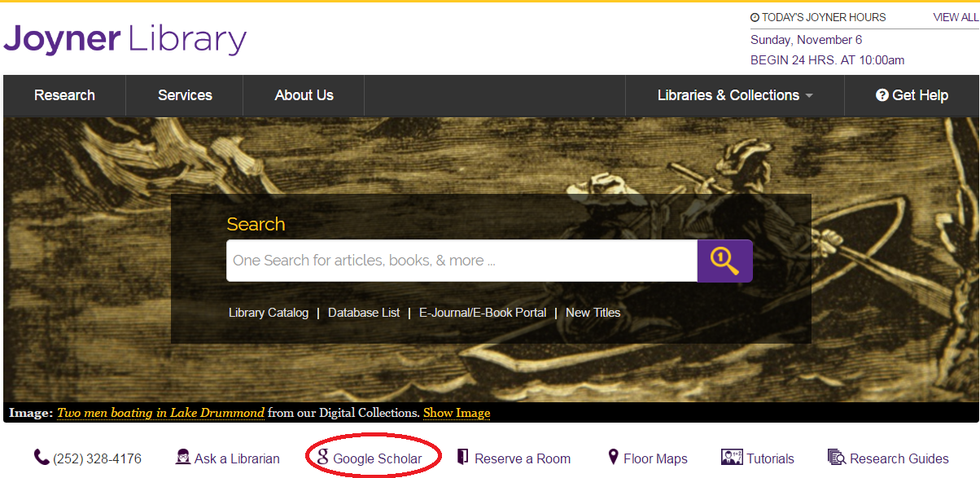Image resolution: width=980 pixels, height=478 pixels.
Task: Click the Reserve a Room bookmark icon
Action: click(x=462, y=457)
